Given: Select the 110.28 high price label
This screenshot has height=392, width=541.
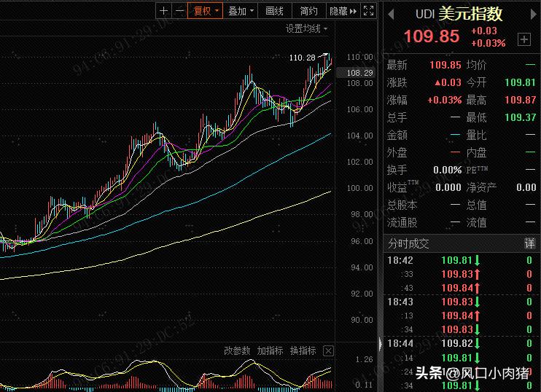Looking at the screenshot, I should 303,58.
